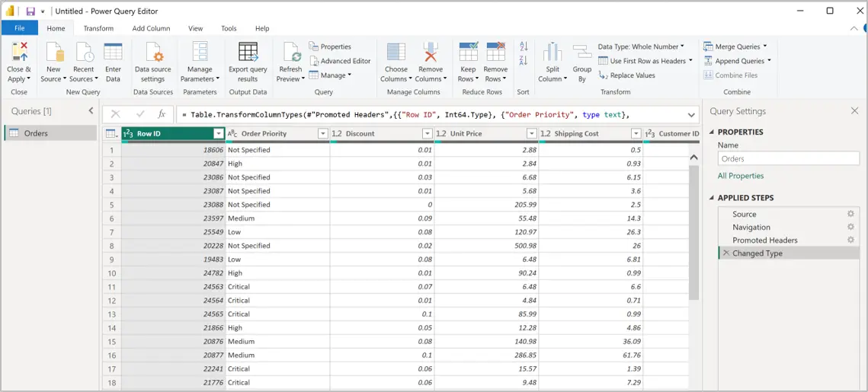The width and height of the screenshot is (868, 392).
Task: Click the Group By icon
Action: [x=581, y=52]
